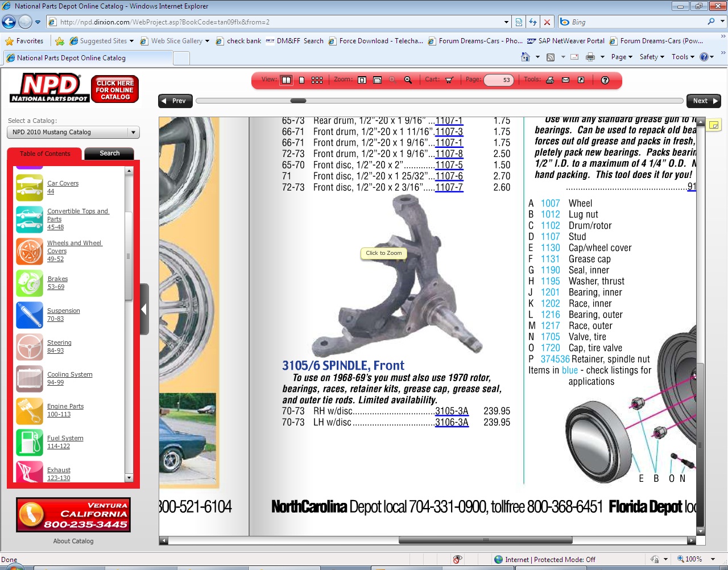
Task: Open the IE Safety menu
Action: pyautogui.click(x=652, y=57)
